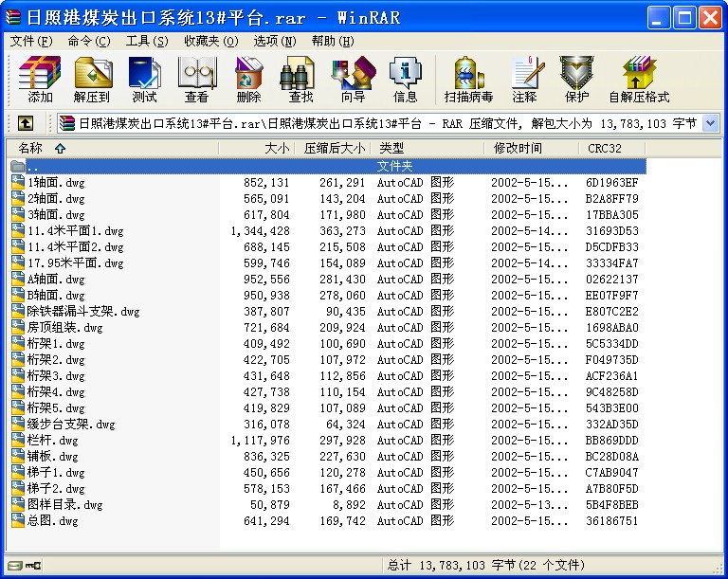Open the 帮助(H) menu
Screen dimensions: 728x579
pyautogui.click(x=333, y=42)
